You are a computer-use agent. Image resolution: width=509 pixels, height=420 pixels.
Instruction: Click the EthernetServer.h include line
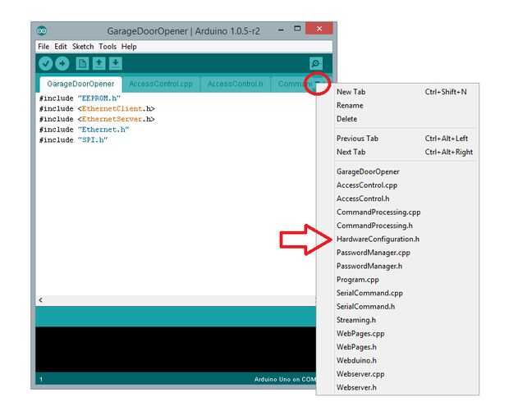[97, 119]
